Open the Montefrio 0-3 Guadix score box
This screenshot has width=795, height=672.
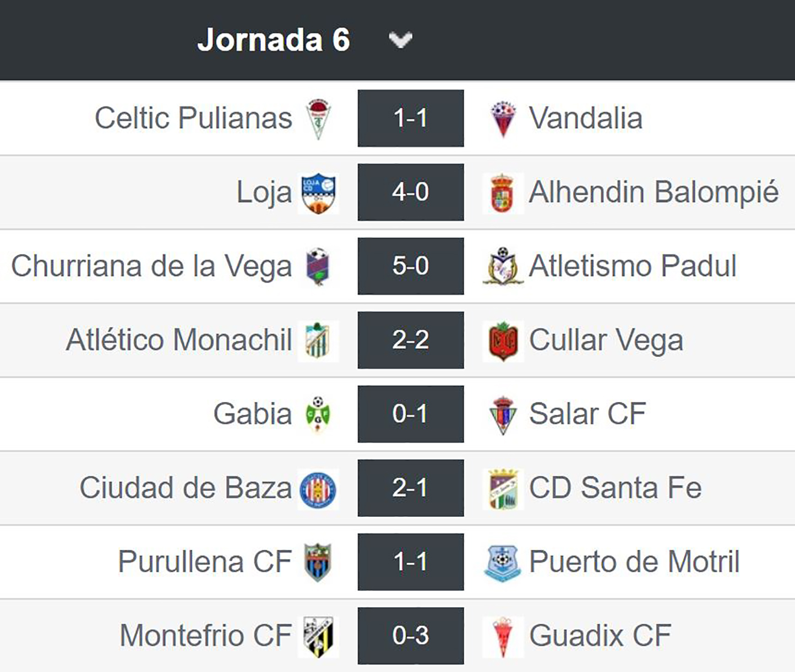tap(411, 636)
